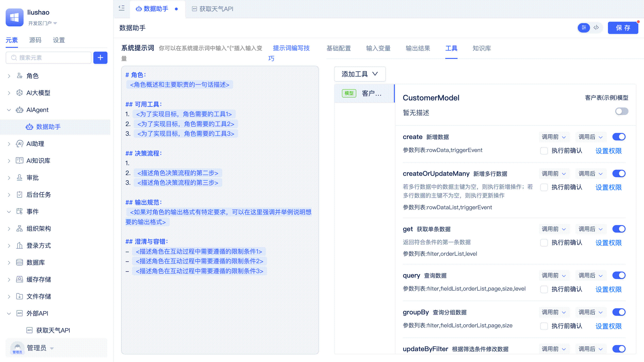Image resolution: width=644 pixels, height=362 pixels.
Task: Disable the createOrUpdateMany toggle
Action: point(619,173)
